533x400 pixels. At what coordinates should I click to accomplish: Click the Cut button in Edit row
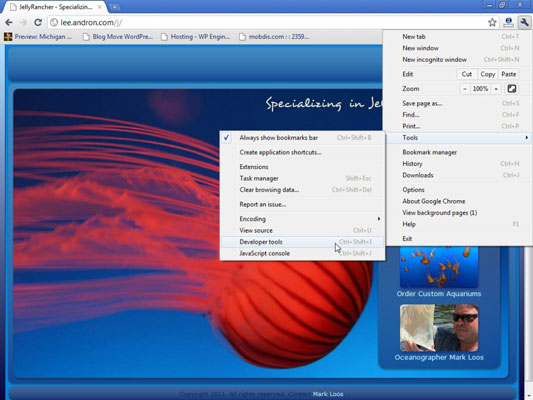click(467, 74)
